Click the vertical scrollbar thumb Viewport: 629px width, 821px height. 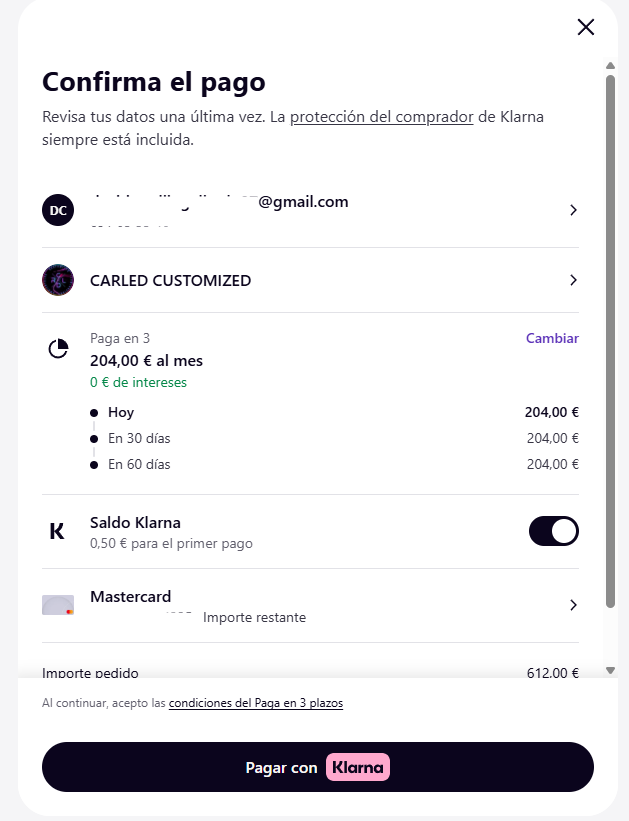point(608,360)
